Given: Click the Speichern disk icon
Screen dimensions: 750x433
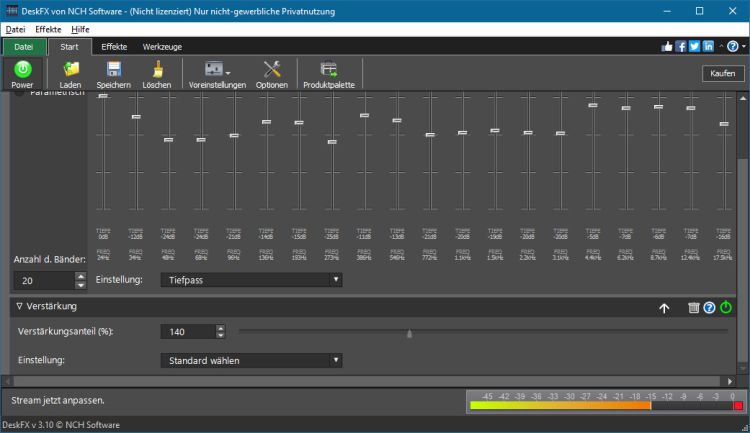Looking at the screenshot, I should click(x=114, y=70).
